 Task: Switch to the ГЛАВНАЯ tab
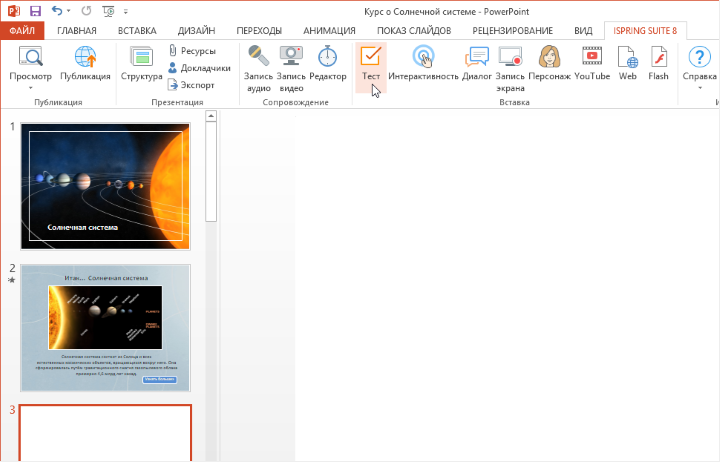point(77,30)
